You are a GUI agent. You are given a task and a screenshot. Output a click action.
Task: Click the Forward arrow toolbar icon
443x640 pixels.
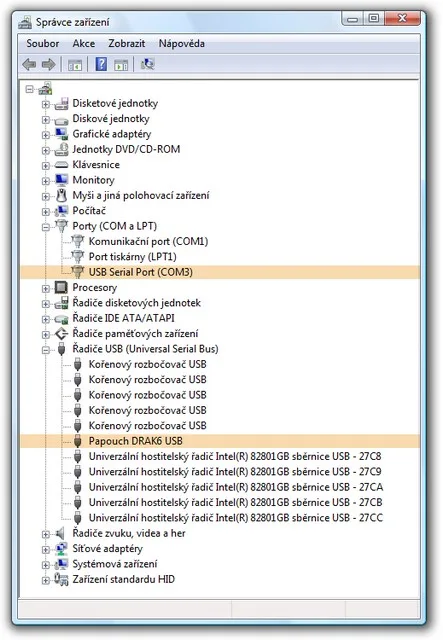pyautogui.click(x=49, y=64)
